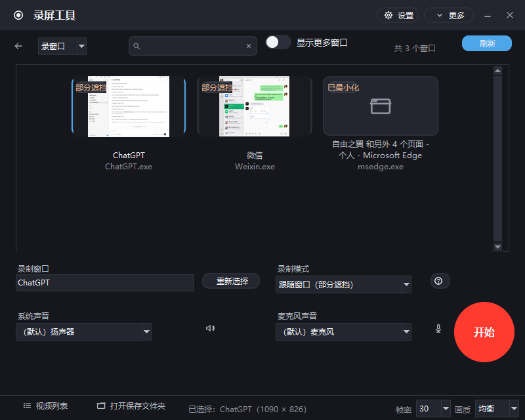Click the 录制窗口 ChatGPT text field
The image size is (525, 420).
[105, 283]
